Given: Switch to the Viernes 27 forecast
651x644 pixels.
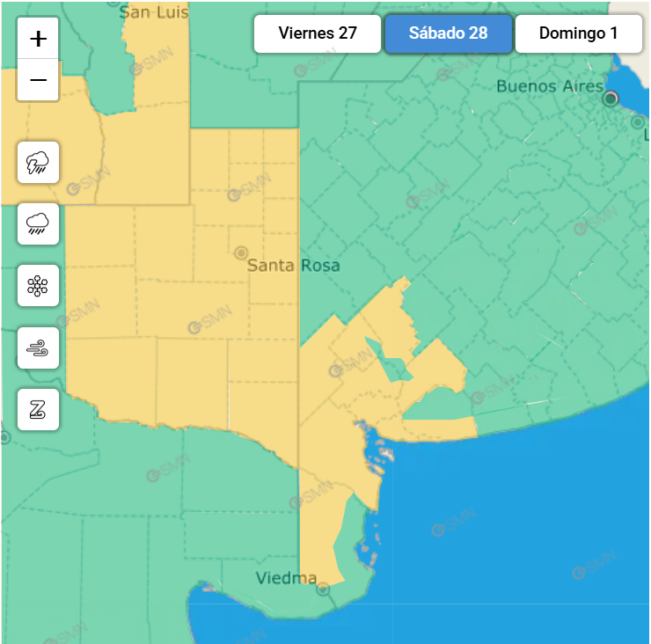Looking at the screenshot, I should pyautogui.click(x=318, y=33).
